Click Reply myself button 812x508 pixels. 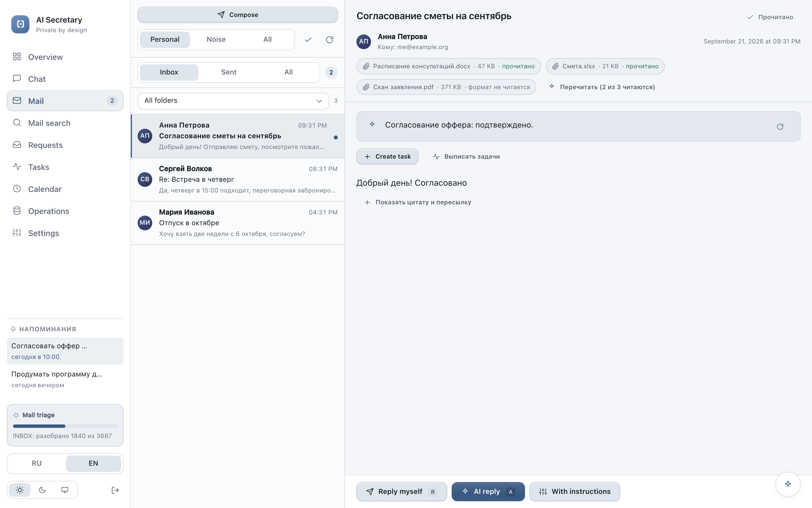pos(401,492)
